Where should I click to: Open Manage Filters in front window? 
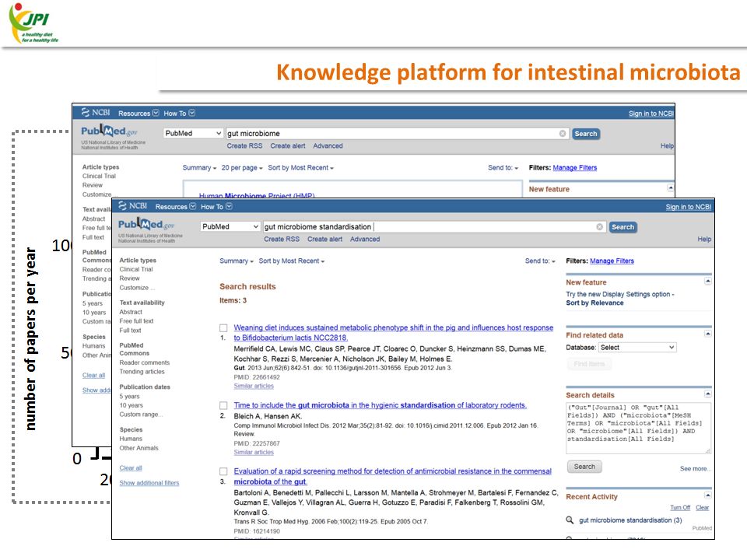tap(612, 261)
